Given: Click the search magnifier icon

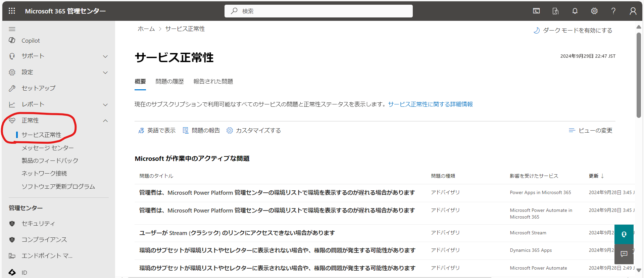Looking at the screenshot, I should pos(234,11).
